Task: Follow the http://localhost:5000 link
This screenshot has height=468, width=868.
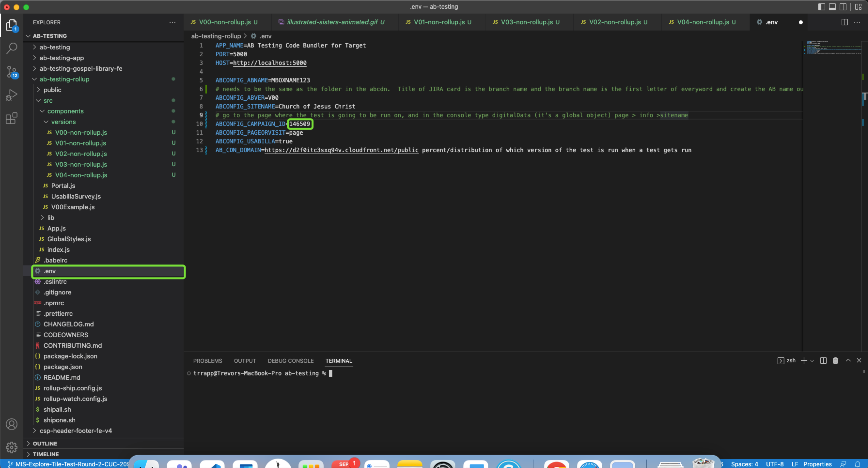Action: tap(269, 63)
